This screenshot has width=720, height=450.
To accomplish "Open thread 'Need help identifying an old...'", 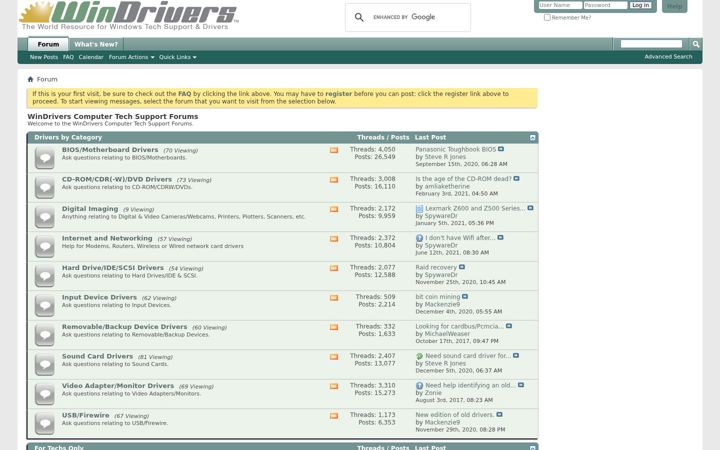I will point(471,385).
